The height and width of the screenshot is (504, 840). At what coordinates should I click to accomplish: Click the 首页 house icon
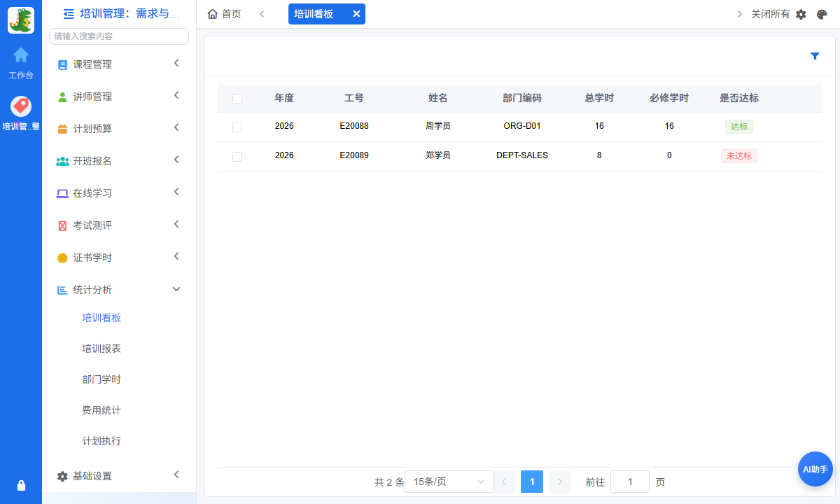tap(213, 14)
